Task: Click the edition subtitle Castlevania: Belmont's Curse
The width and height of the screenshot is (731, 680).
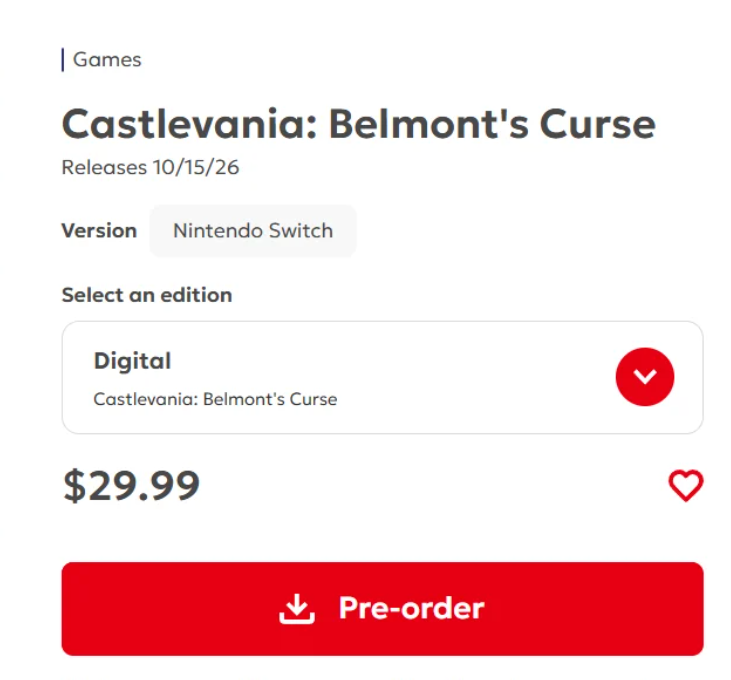Action: [215, 399]
